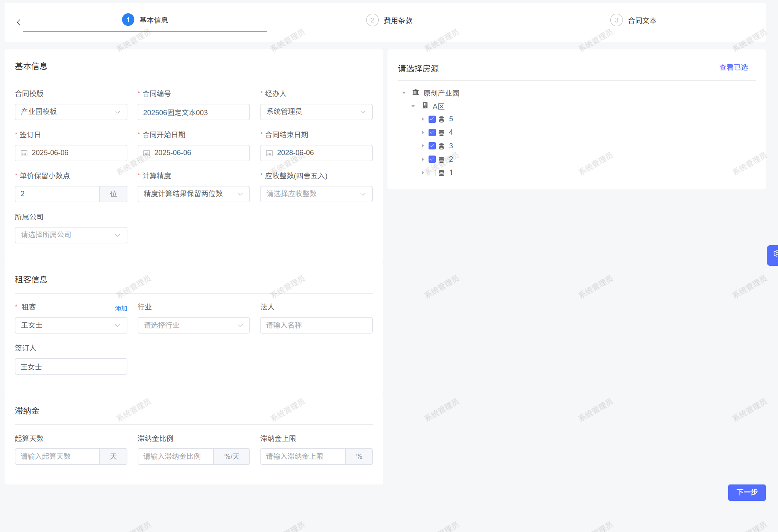Click the A区 building icon

click(425, 106)
